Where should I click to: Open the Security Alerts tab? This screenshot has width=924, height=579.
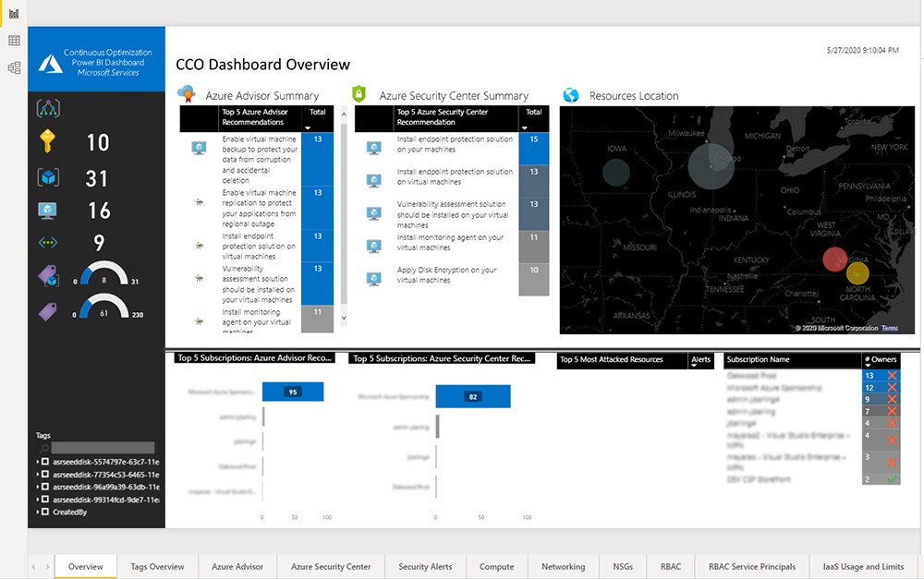[x=425, y=567]
